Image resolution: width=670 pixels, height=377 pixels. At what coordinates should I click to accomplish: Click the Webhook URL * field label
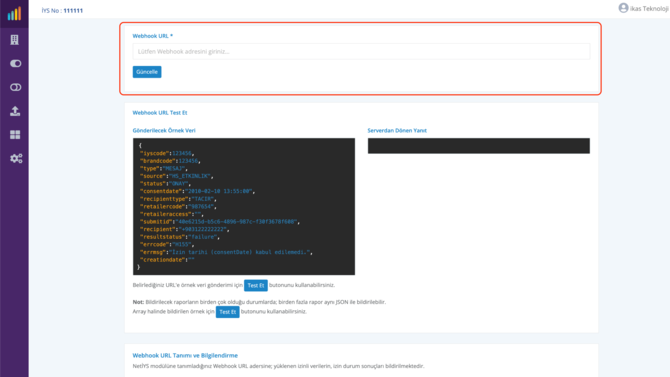tap(153, 36)
